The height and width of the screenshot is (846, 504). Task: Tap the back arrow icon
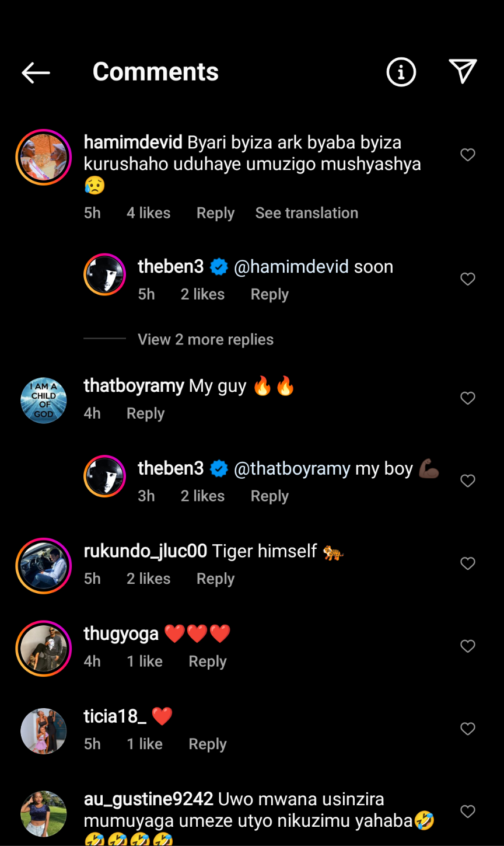coord(36,72)
